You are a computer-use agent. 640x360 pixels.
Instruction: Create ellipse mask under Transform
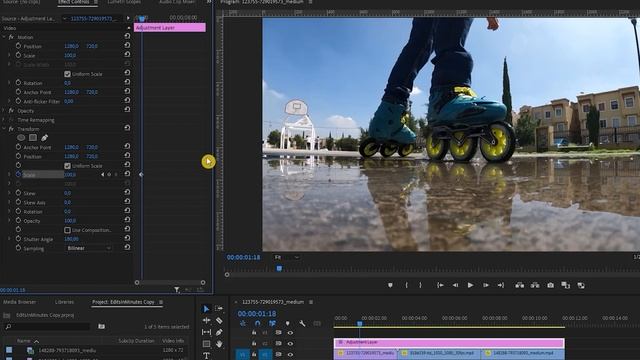[21, 138]
